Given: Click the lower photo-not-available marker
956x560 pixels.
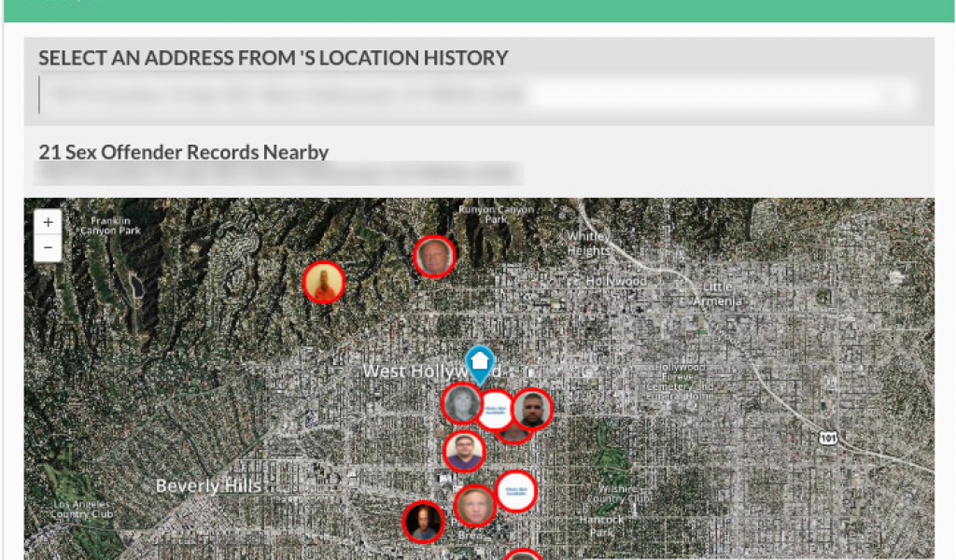Looking at the screenshot, I should pos(515,491).
